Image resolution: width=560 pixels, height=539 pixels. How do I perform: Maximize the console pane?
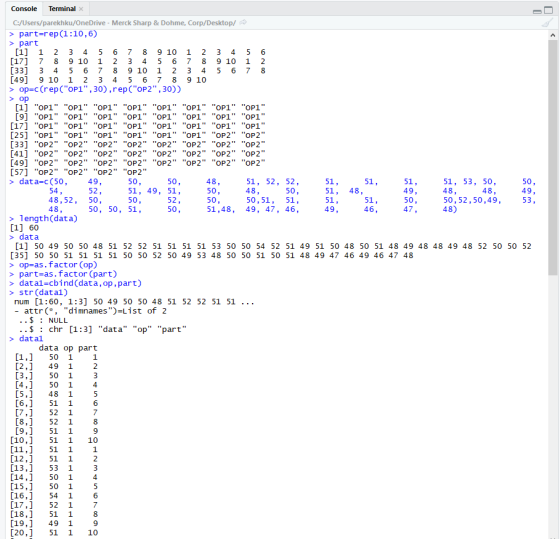548,10
